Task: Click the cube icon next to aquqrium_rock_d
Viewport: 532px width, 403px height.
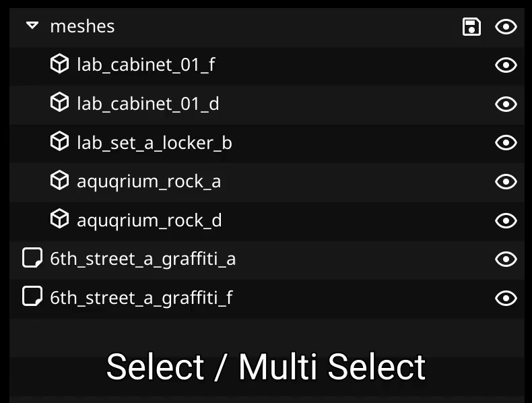Action: (60, 220)
